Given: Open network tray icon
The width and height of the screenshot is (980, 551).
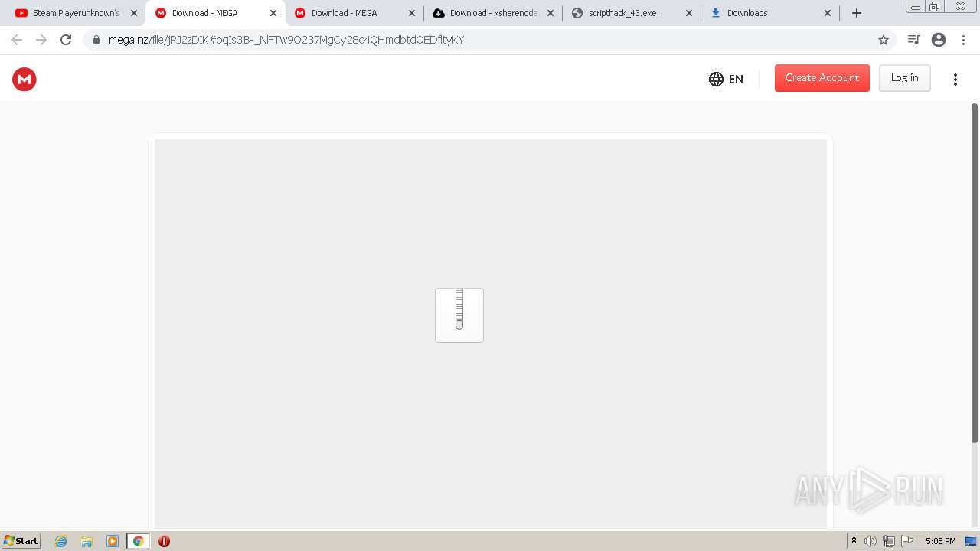Looking at the screenshot, I should tap(889, 541).
